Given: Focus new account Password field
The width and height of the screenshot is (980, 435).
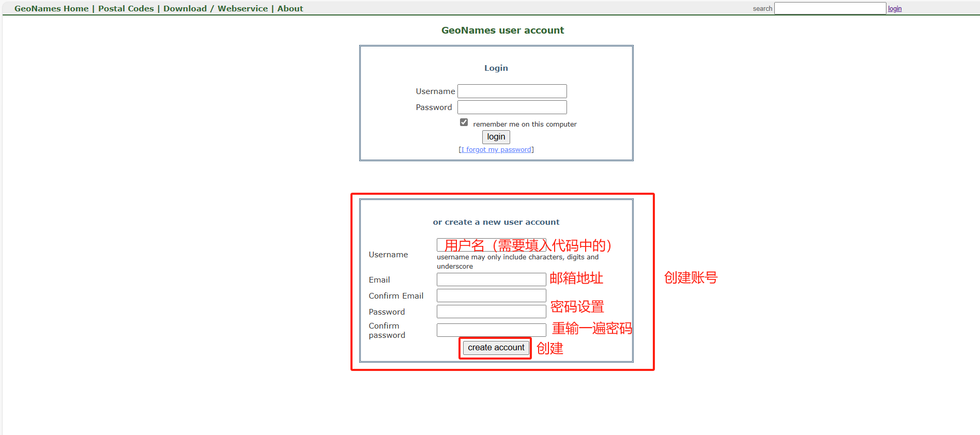Looking at the screenshot, I should tap(491, 312).
